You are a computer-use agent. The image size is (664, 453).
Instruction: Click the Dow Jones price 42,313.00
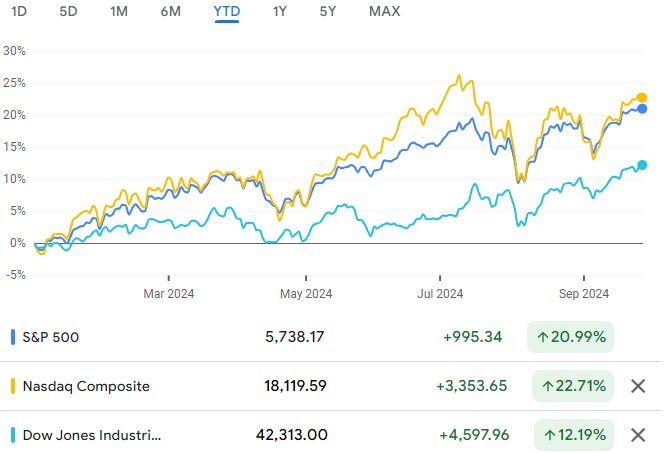click(291, 435)
